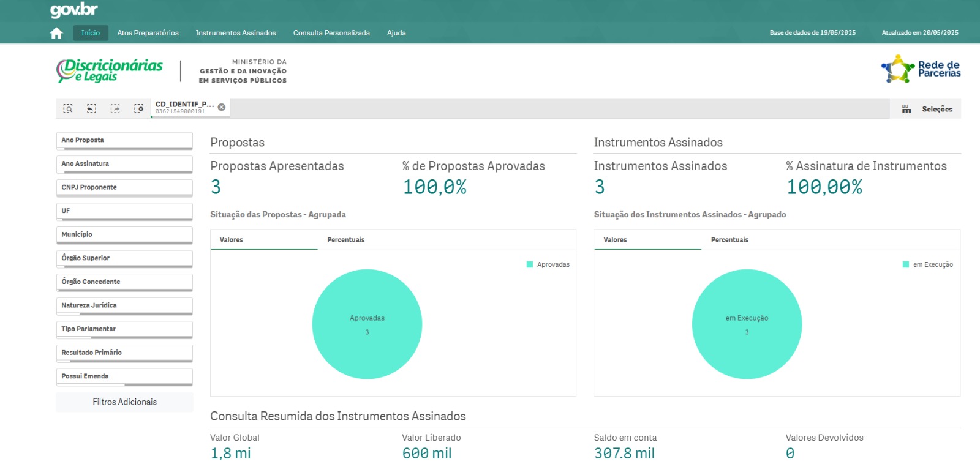Open the Atos Preparatórios menu
The image size is (980, 467).
click(x=148, y=33)
